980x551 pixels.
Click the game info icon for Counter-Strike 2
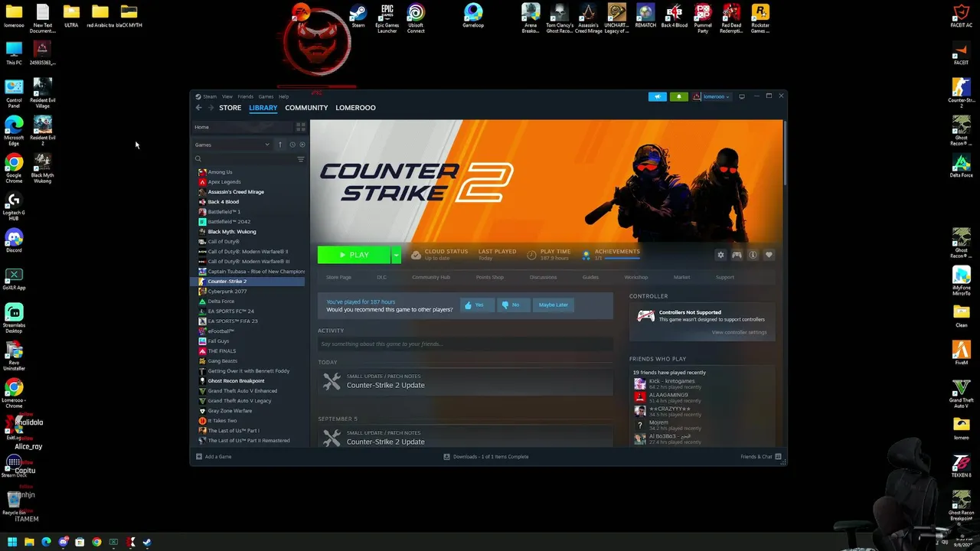pyautogui.click(x=753, y=255)
